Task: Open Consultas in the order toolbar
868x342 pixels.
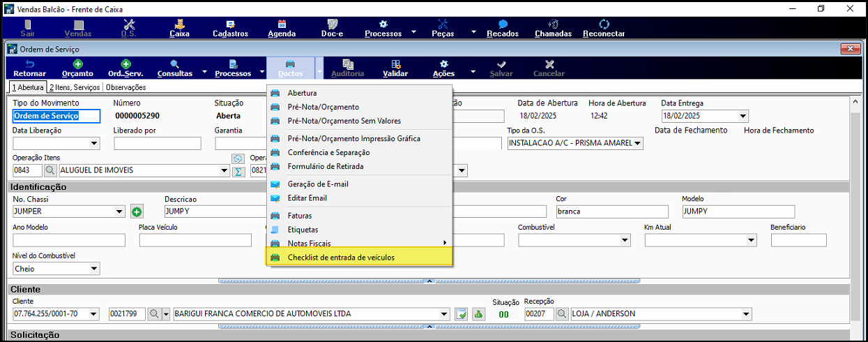Action: pos(175,68)
